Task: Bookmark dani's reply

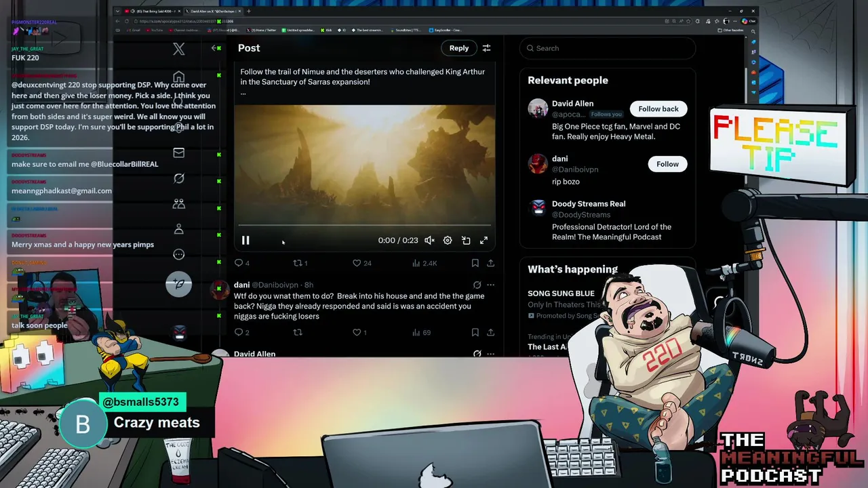Action: click(x=475, y=332)
